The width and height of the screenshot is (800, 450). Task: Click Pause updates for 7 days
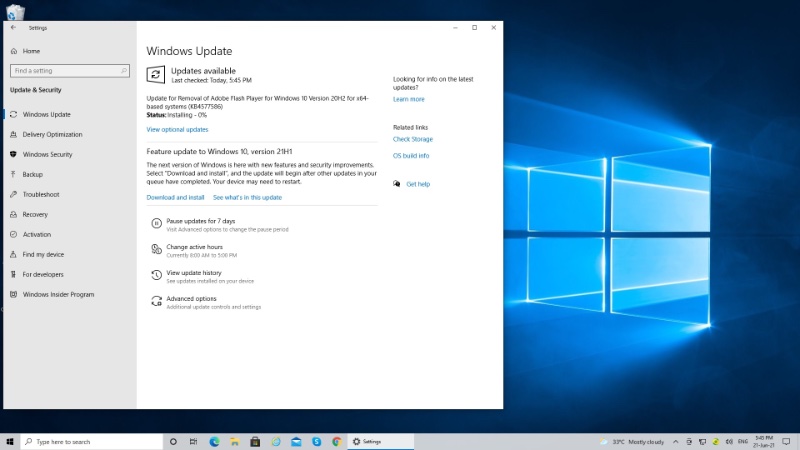[x=201, y=221]
